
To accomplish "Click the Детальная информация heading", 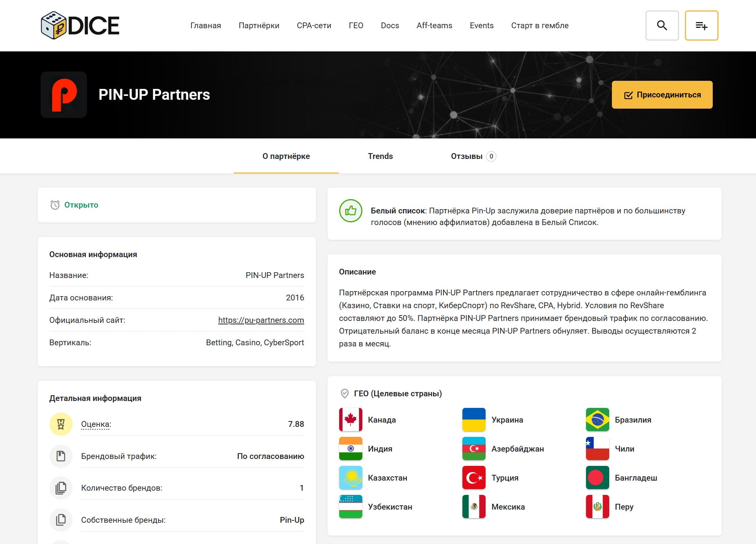I will 95,398.
